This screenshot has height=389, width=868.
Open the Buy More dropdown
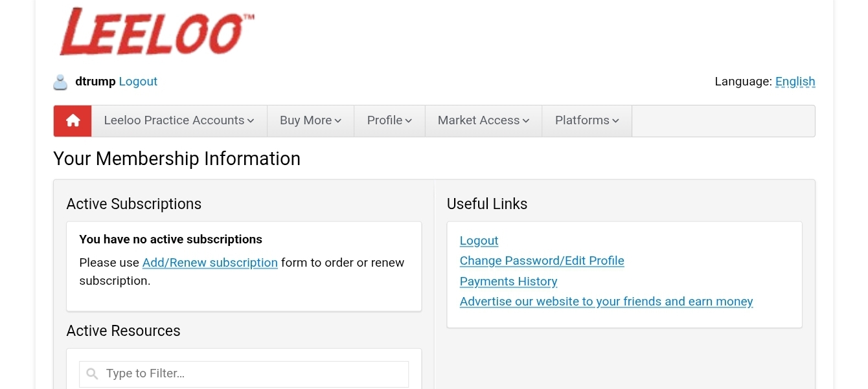(310, 121)
